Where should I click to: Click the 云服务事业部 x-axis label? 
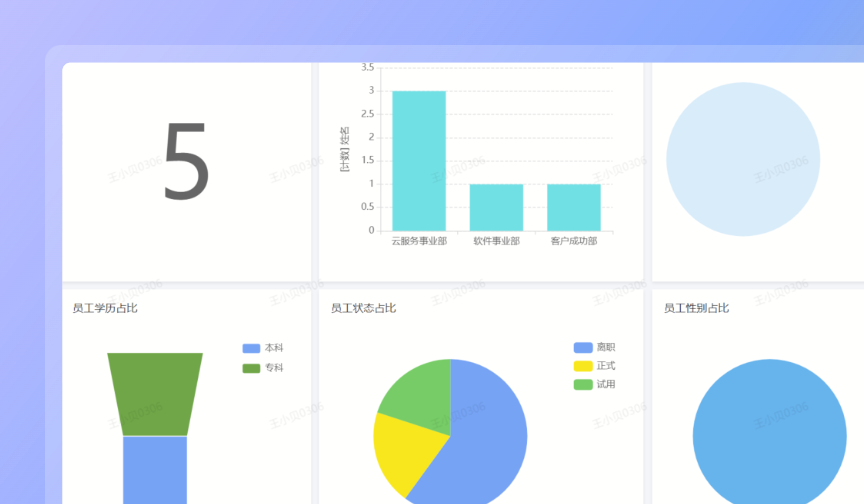pyautogui.click(x=419, y=241)
